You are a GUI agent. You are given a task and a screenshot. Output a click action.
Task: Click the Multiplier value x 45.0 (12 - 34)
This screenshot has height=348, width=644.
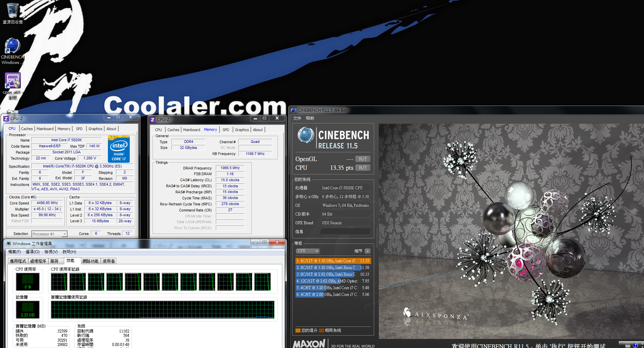[x=47, y=209]
